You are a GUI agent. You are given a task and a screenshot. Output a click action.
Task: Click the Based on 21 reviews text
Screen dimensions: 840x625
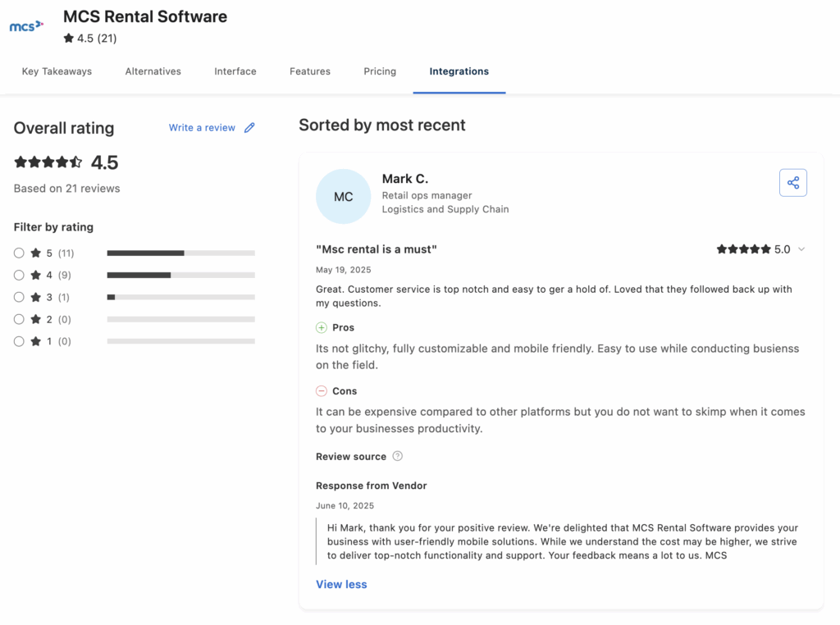(67, 189)
